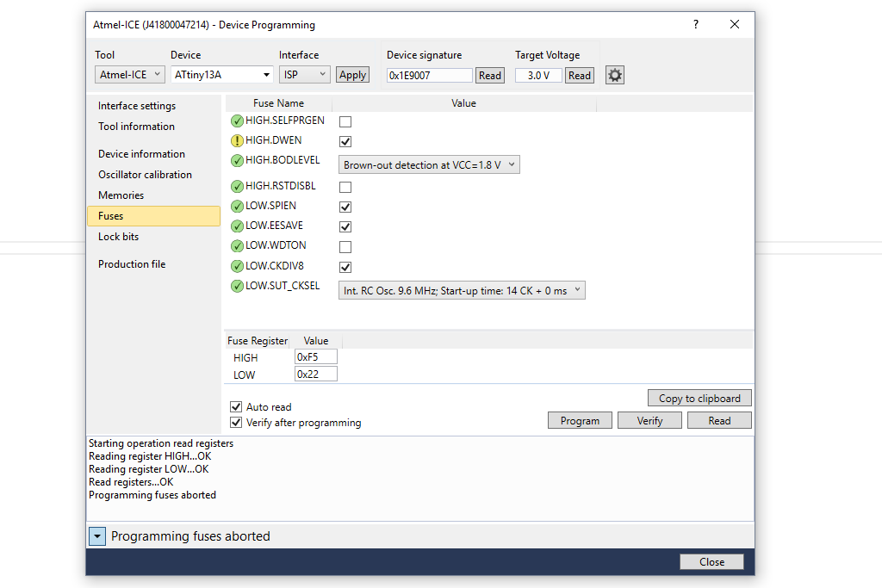Open Memories page
This screenshot has width=882, height=588.
[x=121, y=195]
